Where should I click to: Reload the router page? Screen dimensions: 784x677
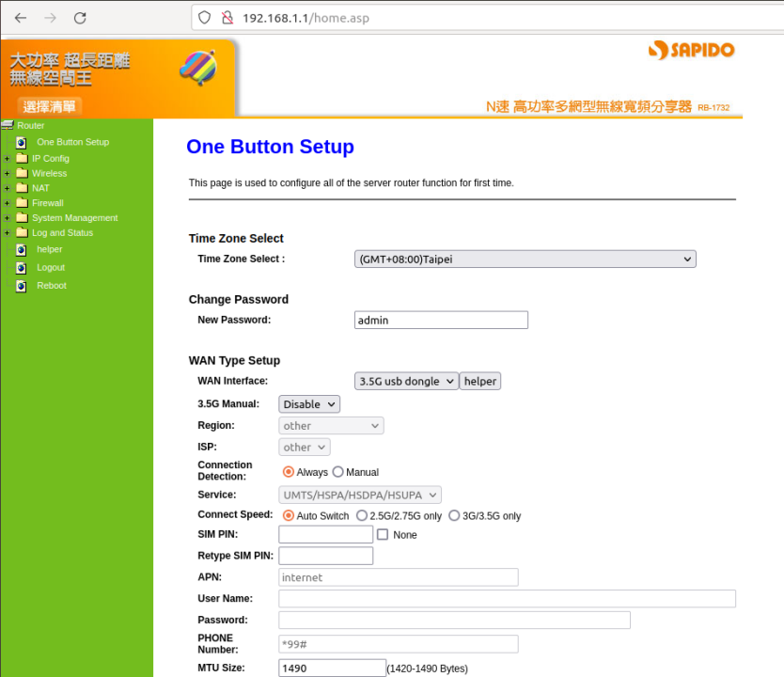(x=80, y=18)
